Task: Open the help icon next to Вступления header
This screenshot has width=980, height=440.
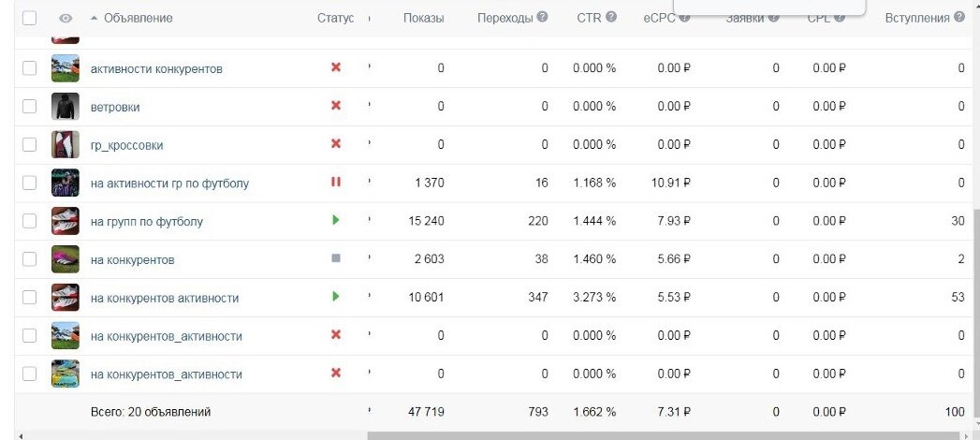Action: coord(959,17)
